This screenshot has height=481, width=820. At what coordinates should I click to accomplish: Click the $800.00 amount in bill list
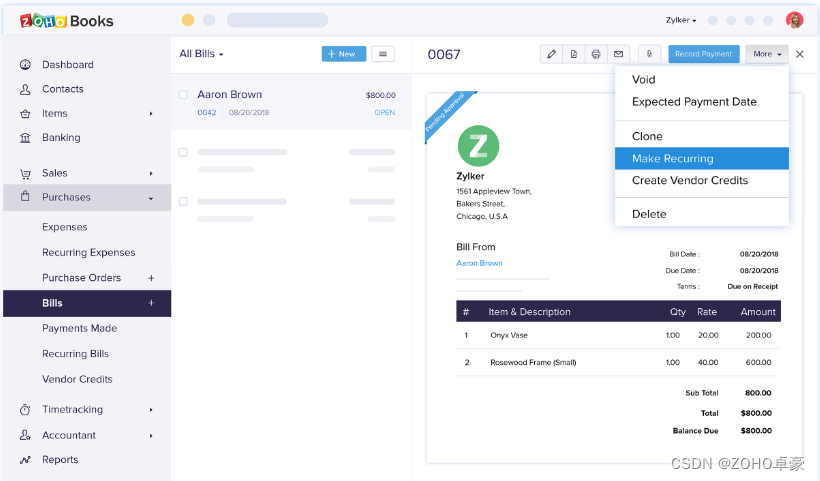[381, 95]
